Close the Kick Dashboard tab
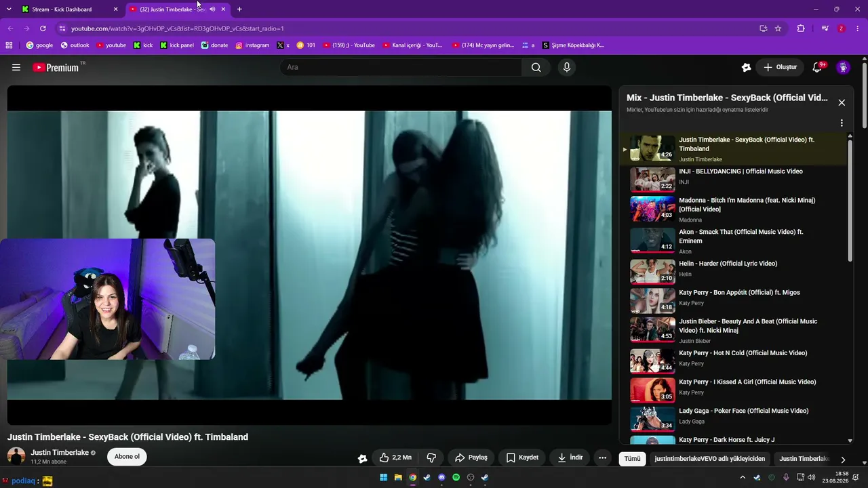Viewport: 868px width, 488px height. click(x=115, y=9)
